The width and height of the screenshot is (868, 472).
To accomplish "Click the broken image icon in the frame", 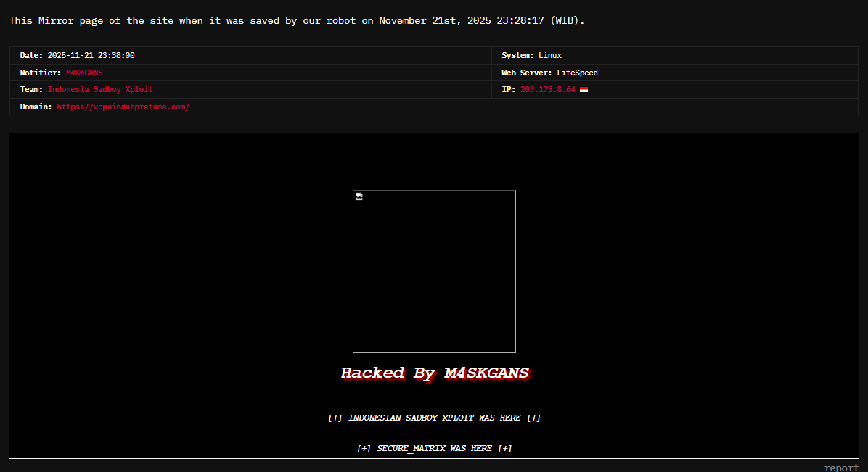I will (359, 196).
